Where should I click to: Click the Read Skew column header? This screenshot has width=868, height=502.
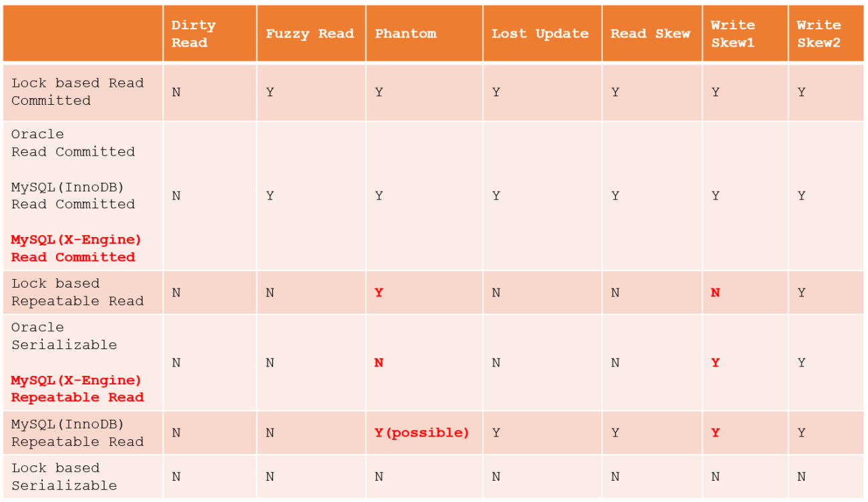(650, 34)
